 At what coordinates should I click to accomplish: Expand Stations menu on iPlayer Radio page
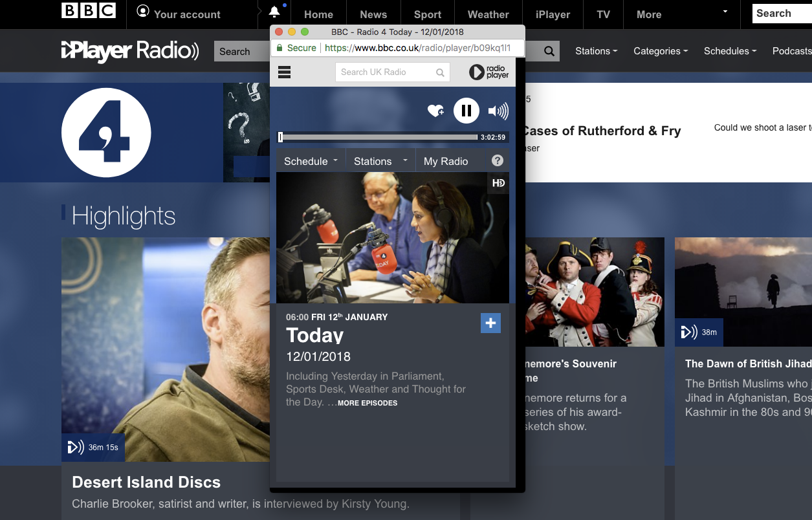click(x=596, y=51)
